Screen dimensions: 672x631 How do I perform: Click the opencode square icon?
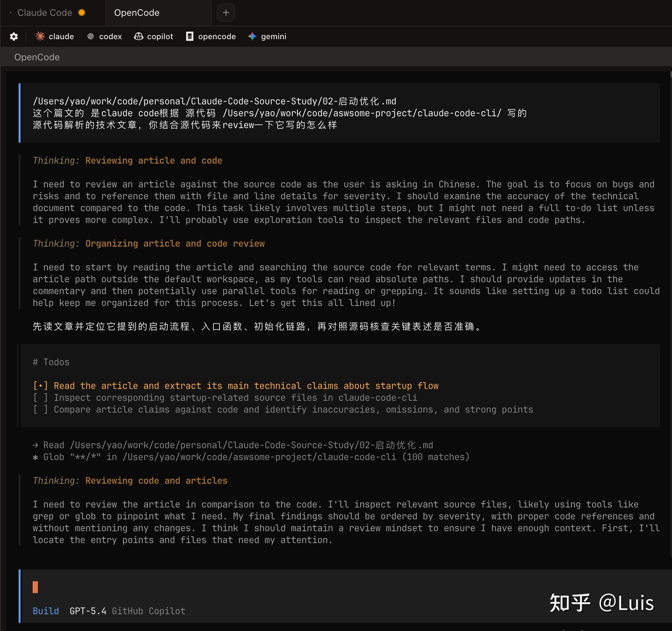(x=190, y=37)
